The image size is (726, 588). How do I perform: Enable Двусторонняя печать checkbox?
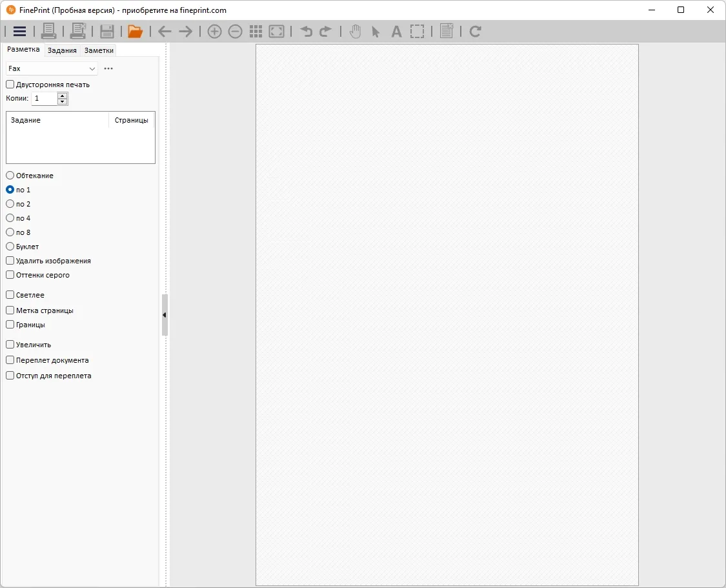click(x=10, y=85)
